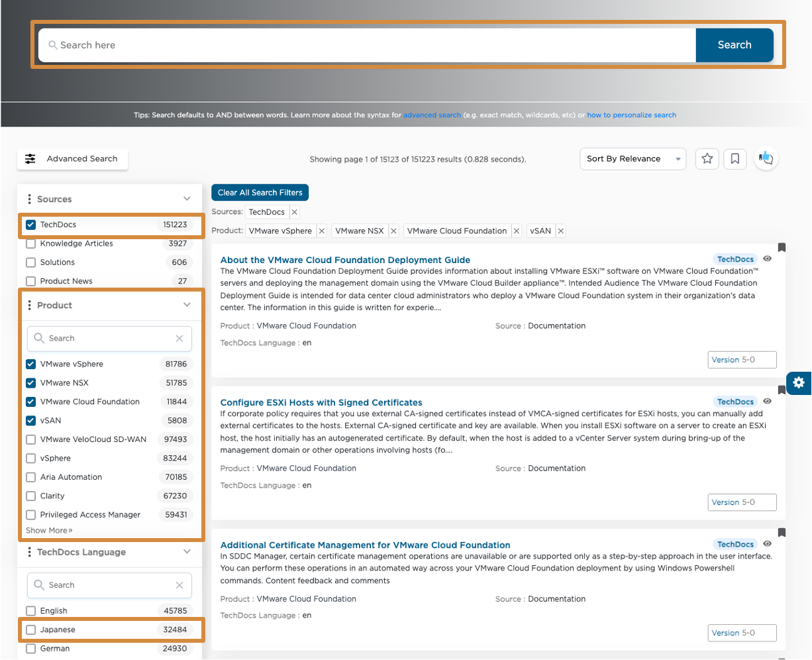Image resolution: width=812 pixels, height=660 pixels.
Task: Remove the VMware NSX filter chip
Action: 393,231
